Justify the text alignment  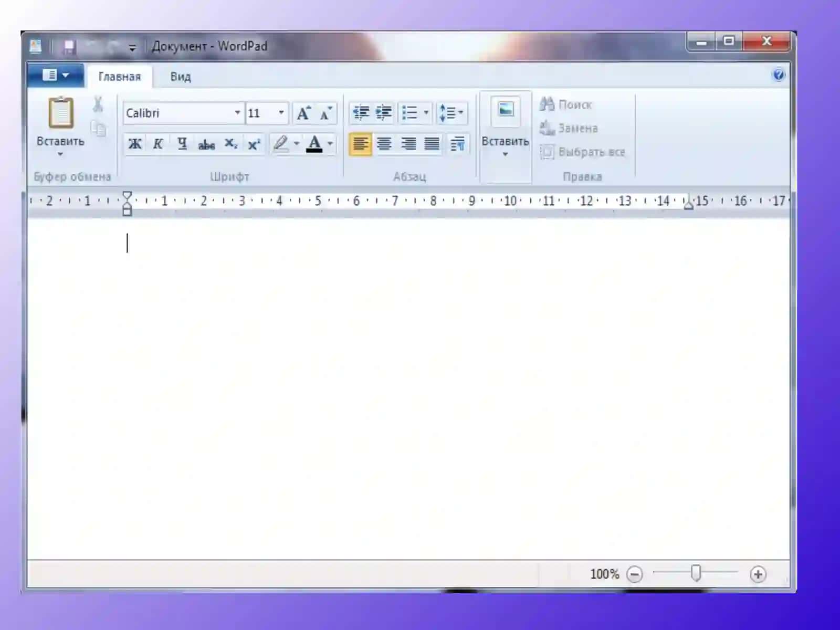432,143
